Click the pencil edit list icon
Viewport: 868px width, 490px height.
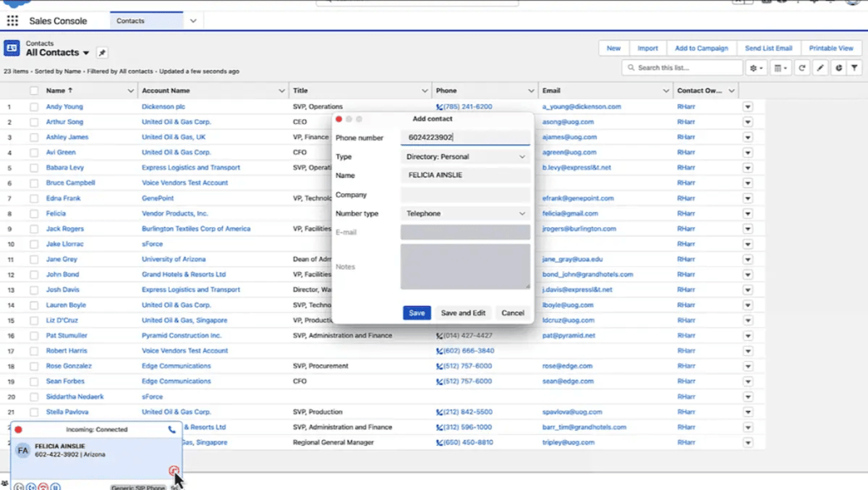coord(820,68)
